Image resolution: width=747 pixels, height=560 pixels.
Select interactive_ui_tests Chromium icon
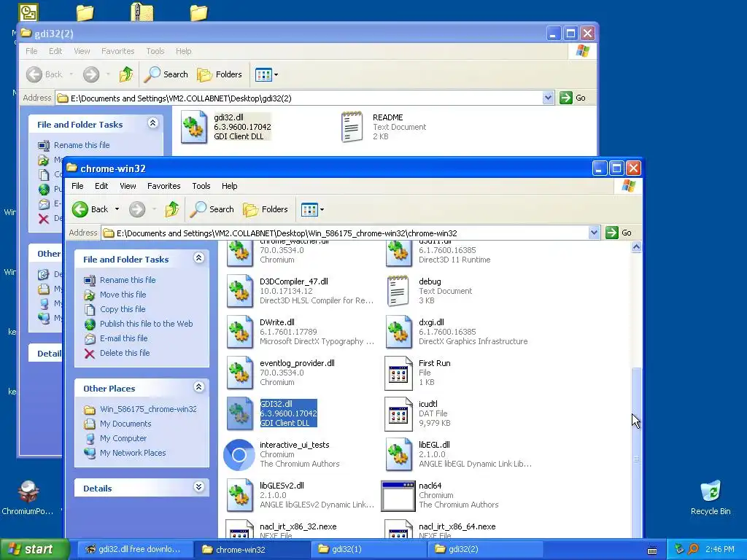click(239, 455)
